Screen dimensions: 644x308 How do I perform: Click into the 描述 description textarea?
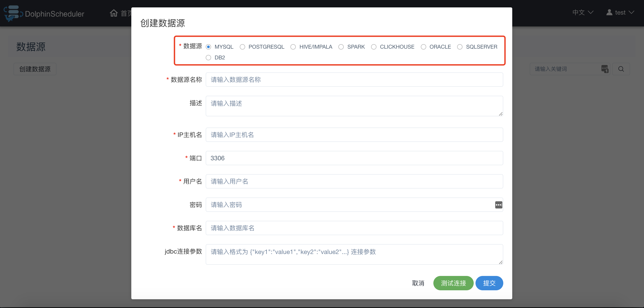354,106
